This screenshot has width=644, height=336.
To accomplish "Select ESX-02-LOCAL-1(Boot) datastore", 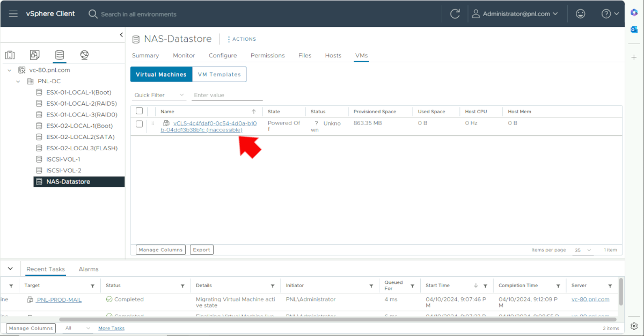I will coord(79,126).
